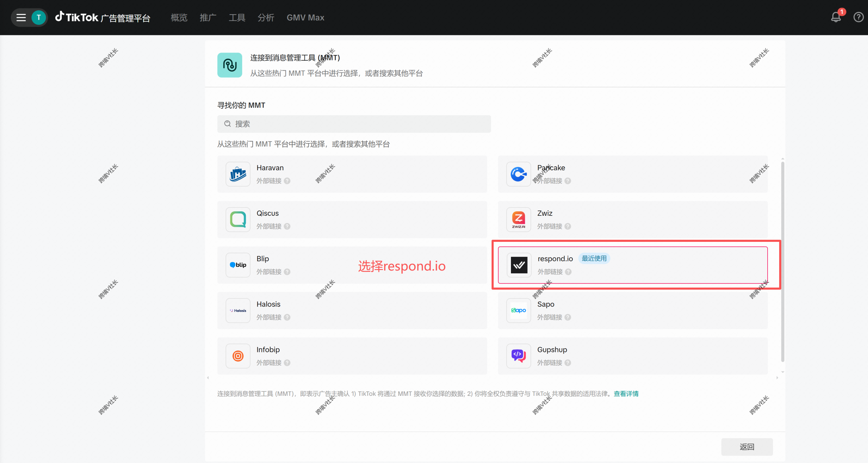
Task: Click the info icon next to Gupshup 外部链接
Action: 568,363
